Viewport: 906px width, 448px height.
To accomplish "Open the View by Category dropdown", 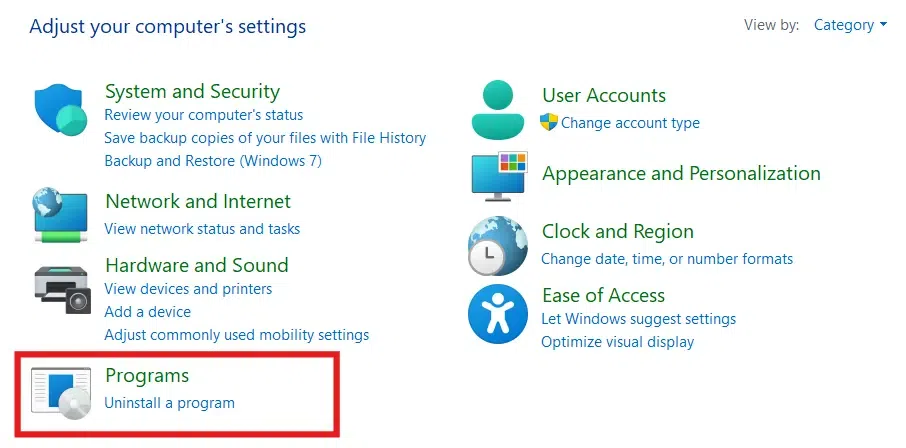I will [849, 25].
